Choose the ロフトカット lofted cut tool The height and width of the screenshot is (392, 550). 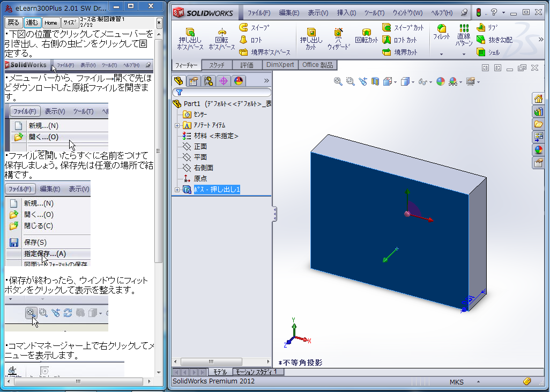coord(399,40)
